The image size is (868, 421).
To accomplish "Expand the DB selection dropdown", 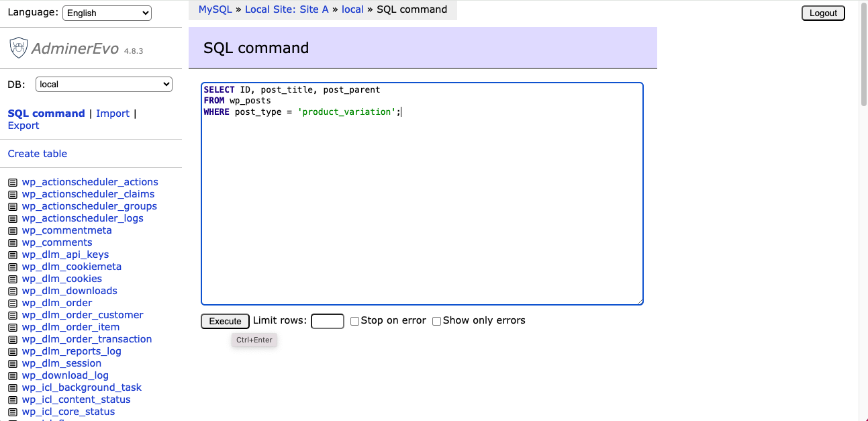I will pos(103,85).
